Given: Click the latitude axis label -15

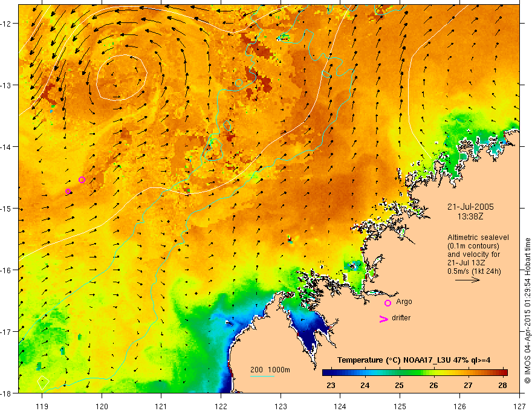Looking at the screenshot, I should tap(6, 209).
